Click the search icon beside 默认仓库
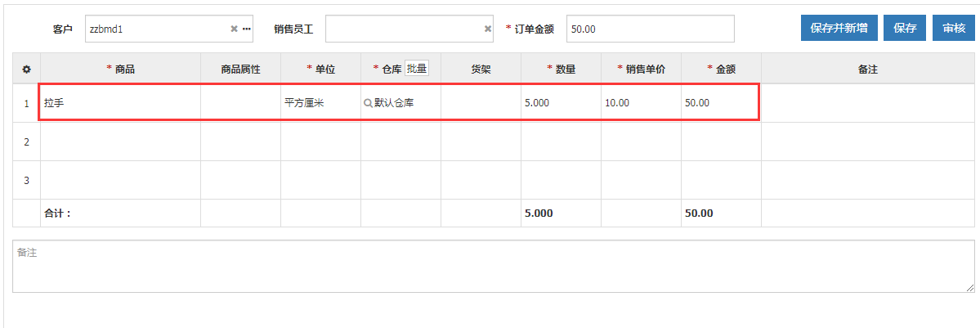980x328 pixels. [x=368, y=103]
